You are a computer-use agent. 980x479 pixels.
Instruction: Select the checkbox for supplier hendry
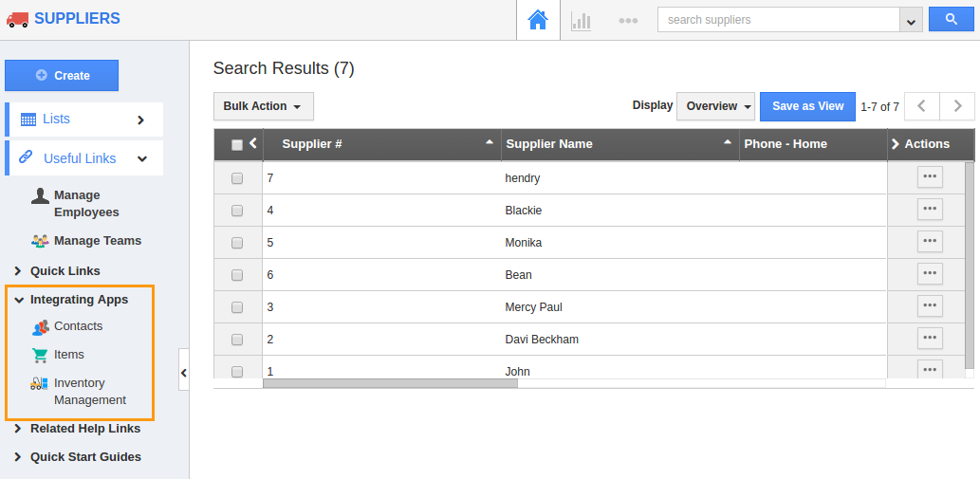[237, 178]
